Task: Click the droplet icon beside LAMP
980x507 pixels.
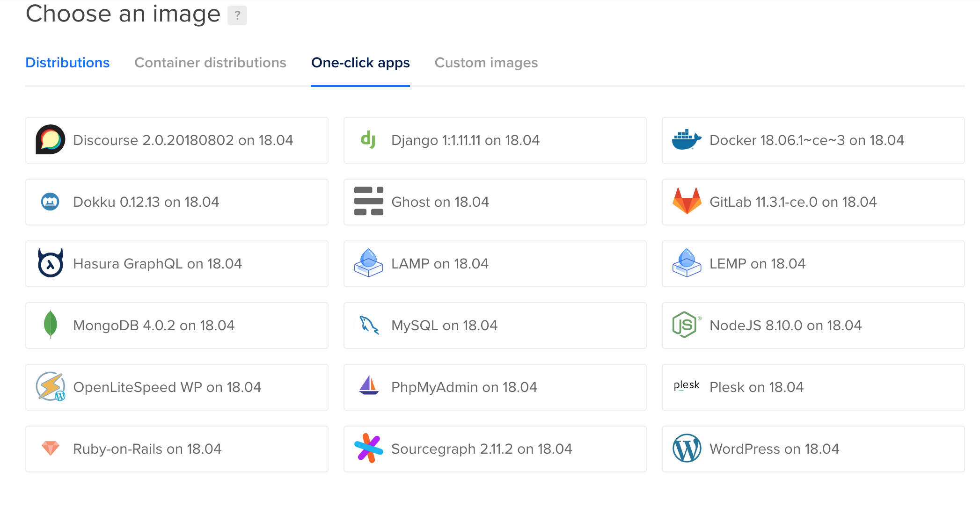Action: click(x=369, y=263)
